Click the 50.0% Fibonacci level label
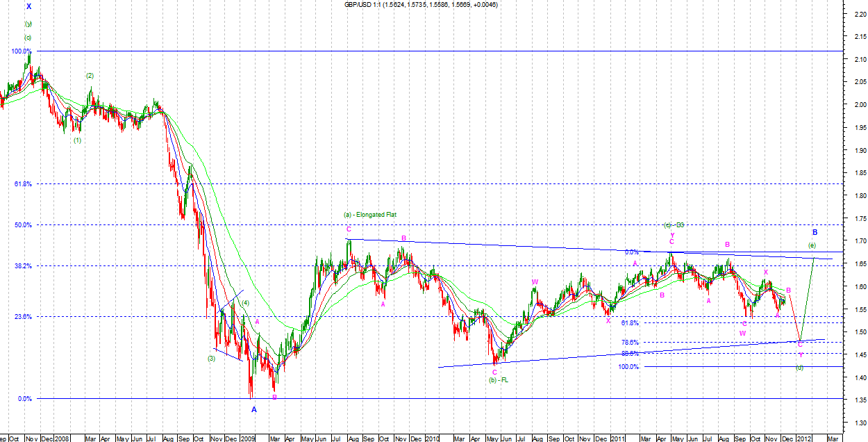Screen dimensions: 868x442 (21, 225)
